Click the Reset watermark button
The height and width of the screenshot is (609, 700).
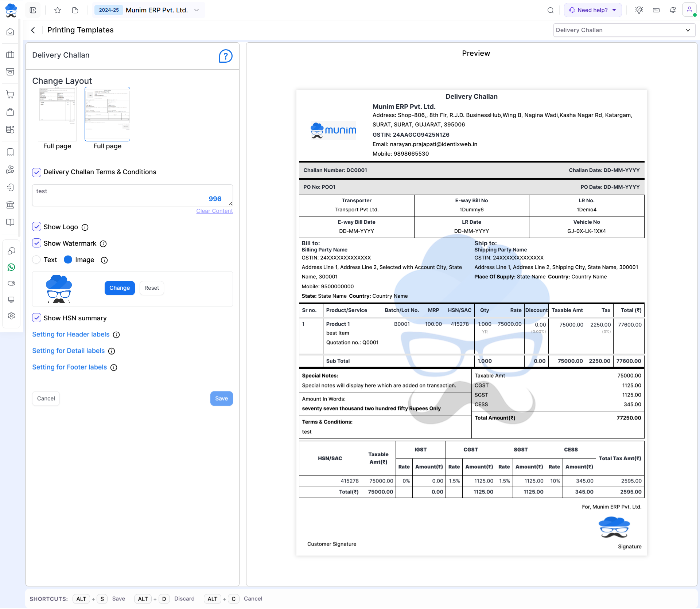coord(152,288)
